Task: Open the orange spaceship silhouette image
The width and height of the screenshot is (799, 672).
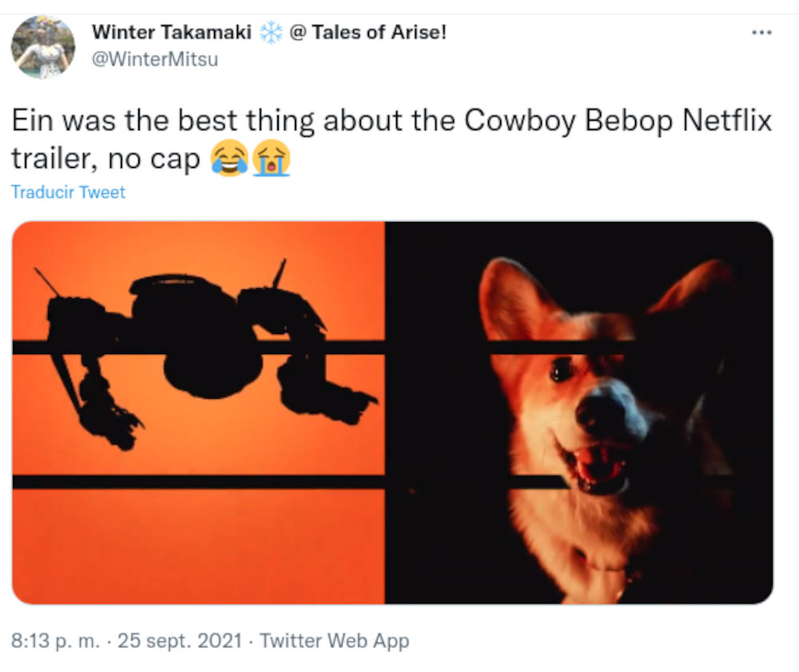Action: click(x=198, y=412)
